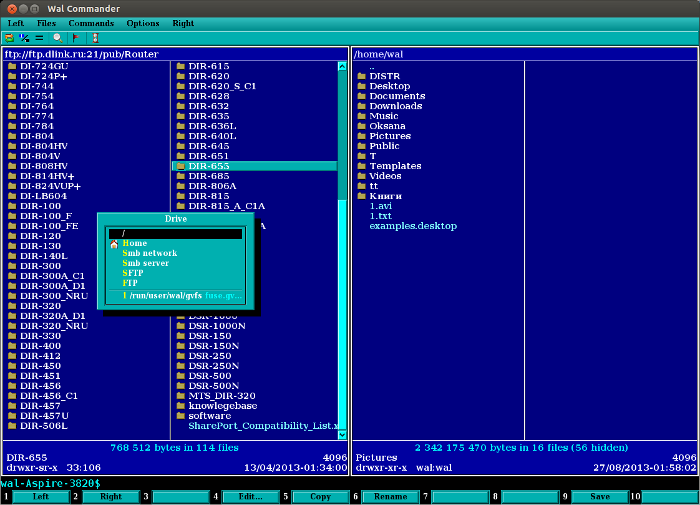
Task: Click the percent-sign toolbar icon
Action: (x=23, y=37)
